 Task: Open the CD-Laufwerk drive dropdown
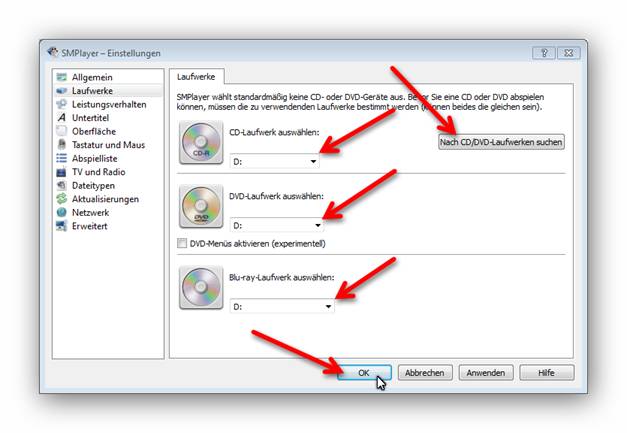point(274,162)
